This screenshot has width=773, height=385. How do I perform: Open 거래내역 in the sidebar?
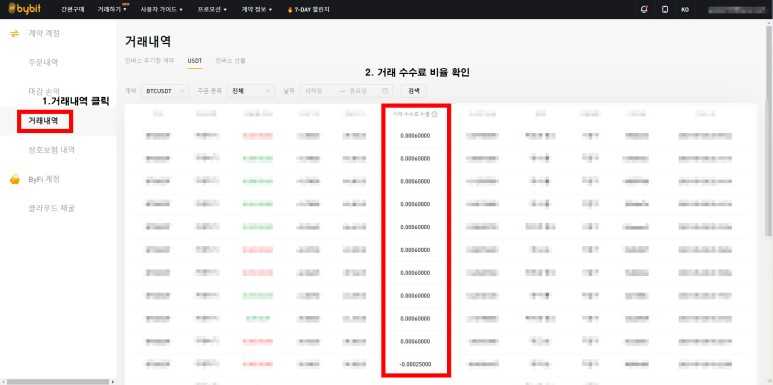point(43,120)
